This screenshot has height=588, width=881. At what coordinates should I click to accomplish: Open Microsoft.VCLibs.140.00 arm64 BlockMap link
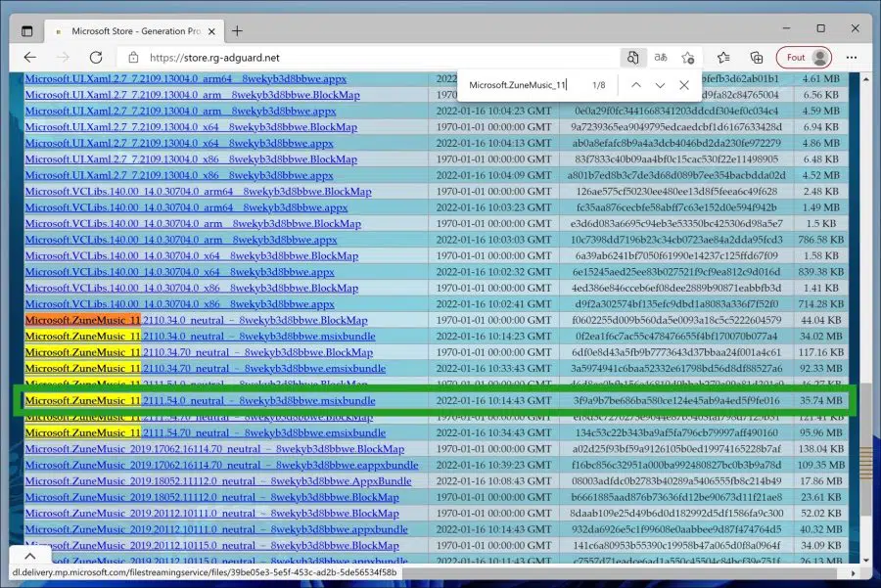198,192
